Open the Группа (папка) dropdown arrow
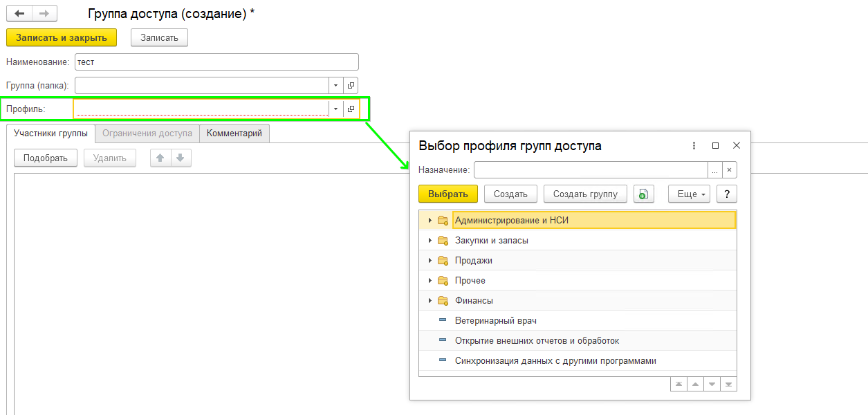Screen dimensions: 868x415 click(x=335, y=85)
